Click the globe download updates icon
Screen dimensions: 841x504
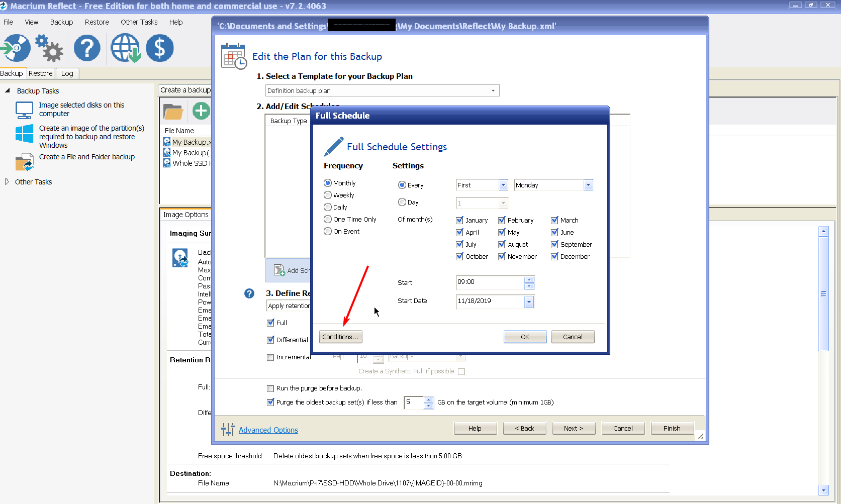coord(125,48)
